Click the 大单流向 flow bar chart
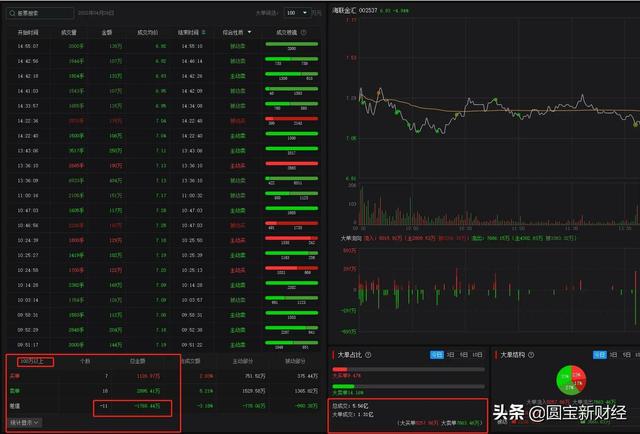The width and height of the screenshot is (640, 434). click(499, 291)
